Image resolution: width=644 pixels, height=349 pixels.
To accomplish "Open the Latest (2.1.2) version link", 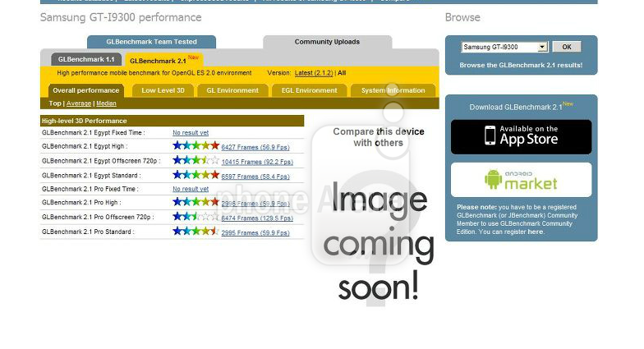I will coord(314,73).
